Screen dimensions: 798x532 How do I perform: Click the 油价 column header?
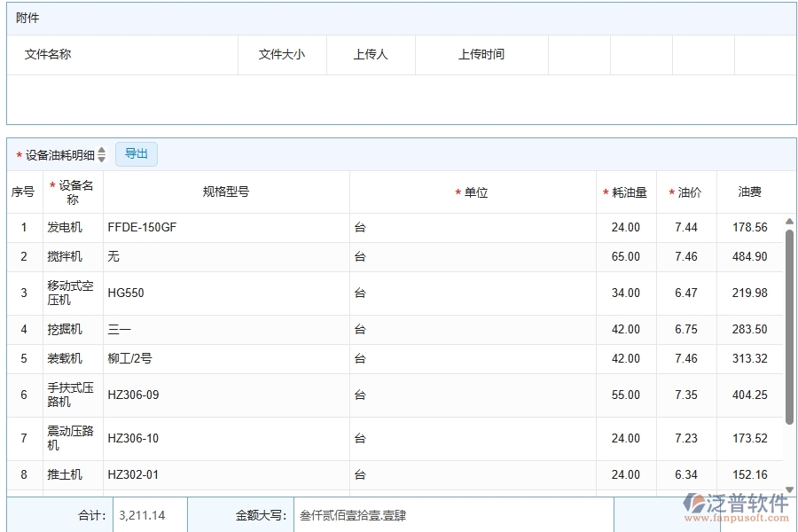pos(685,192)
